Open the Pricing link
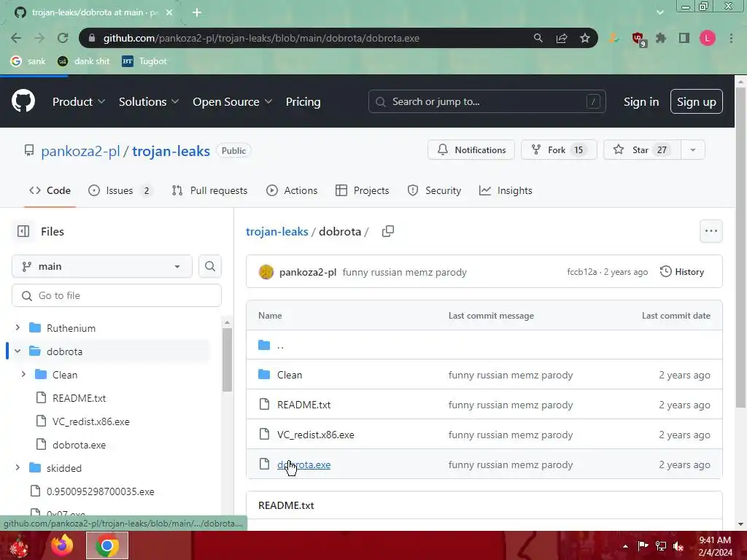Screen dimensions: 747x560 pyautogui.click(x=303, y=101)
